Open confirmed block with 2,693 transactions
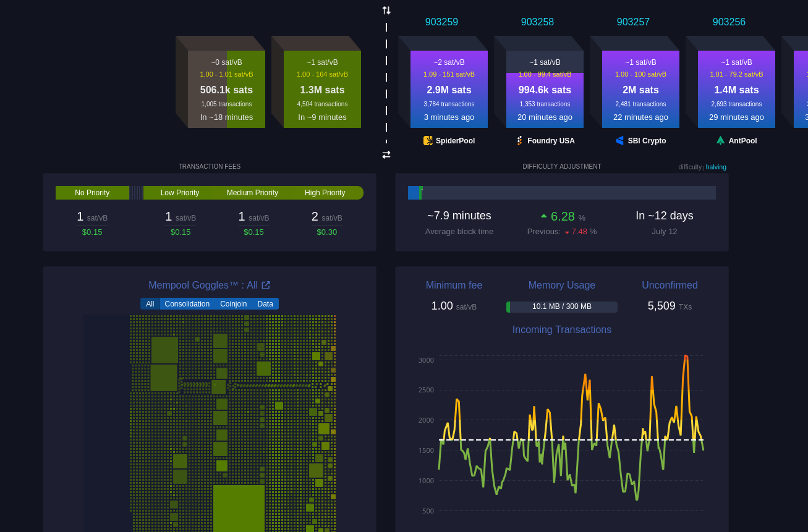 [736, 89]
